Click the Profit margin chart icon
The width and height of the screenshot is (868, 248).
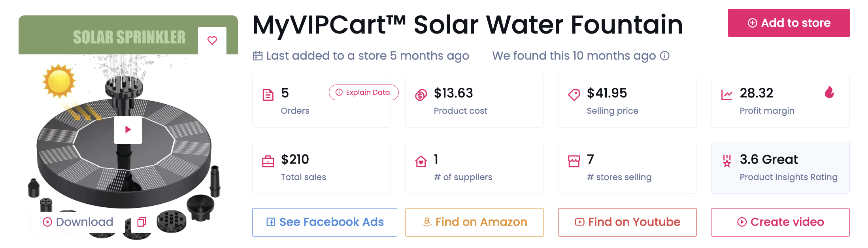click(x=727, y=95)
